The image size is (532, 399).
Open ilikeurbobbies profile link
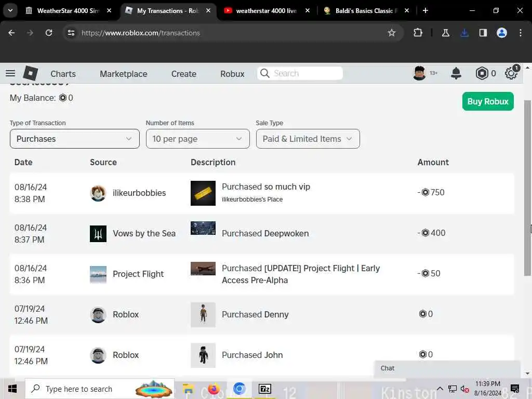click(x=139, y=193)
